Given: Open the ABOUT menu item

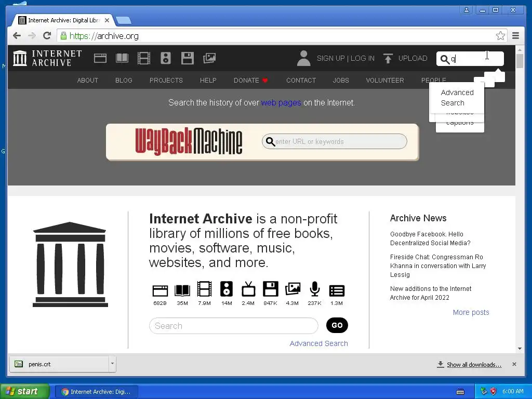Looking at the screenshot, I should [87, 81].
